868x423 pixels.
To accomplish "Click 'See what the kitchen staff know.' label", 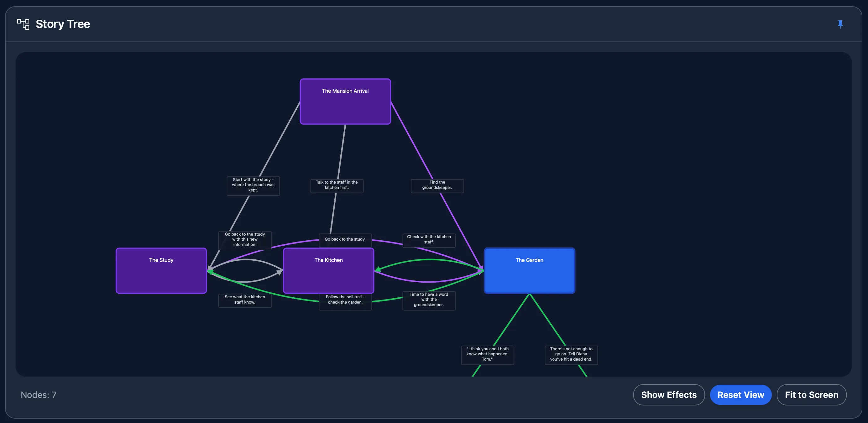I will point(245,300).
